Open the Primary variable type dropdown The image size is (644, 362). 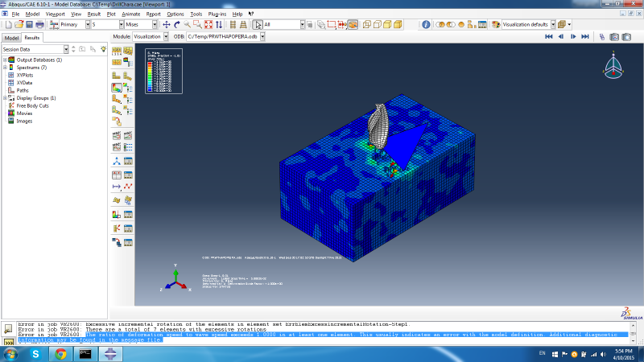point(88,25)
